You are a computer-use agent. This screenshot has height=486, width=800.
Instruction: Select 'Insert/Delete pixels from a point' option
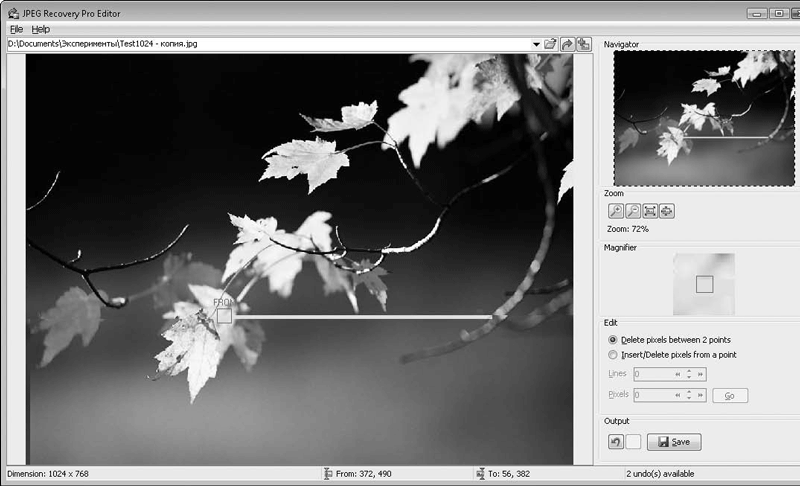click(613, 355)
